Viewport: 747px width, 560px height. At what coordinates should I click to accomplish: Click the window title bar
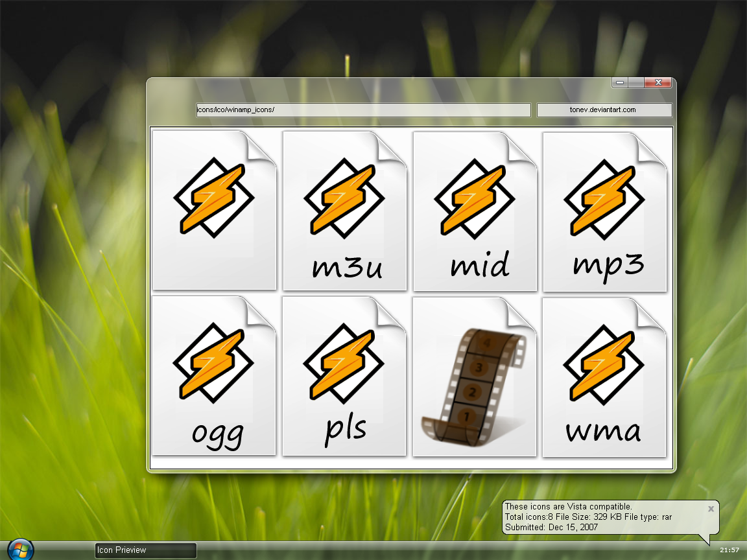coord(389,82)
